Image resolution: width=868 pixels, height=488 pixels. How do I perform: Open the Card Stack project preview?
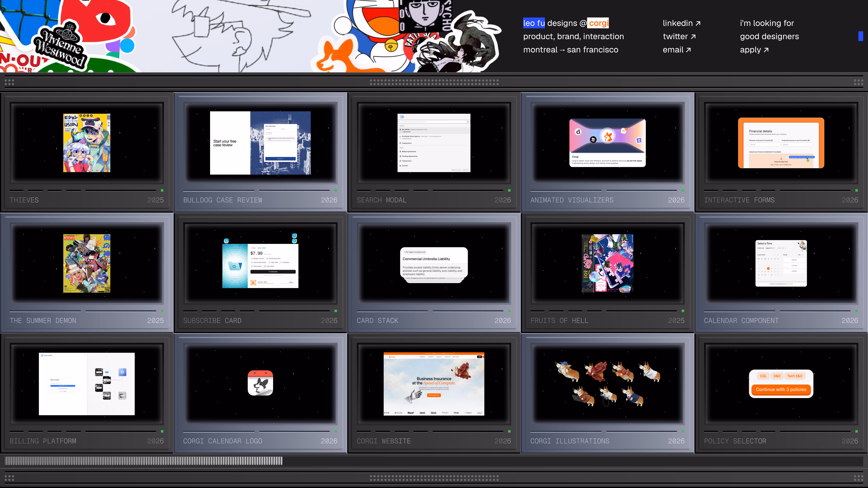pyautogui.click(x=434, y=265)
